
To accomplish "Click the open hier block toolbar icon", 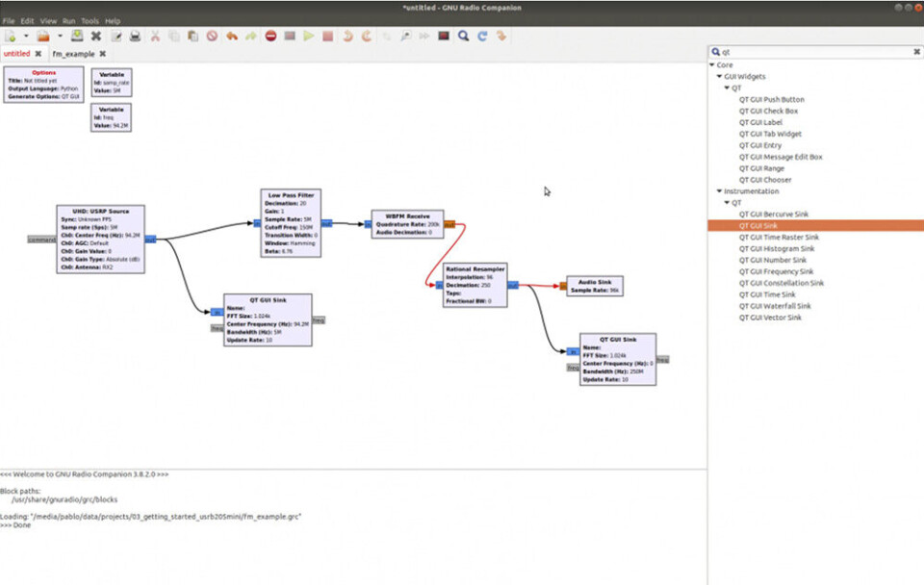I will [501, 36].
